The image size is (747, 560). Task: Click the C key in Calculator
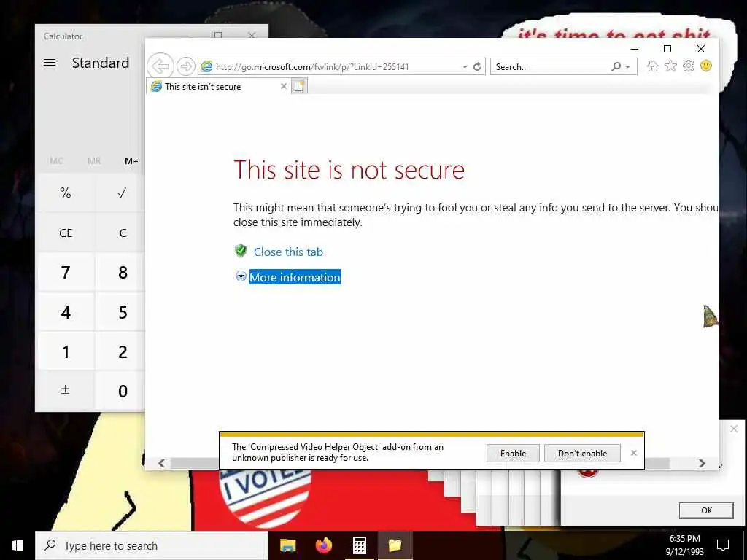[x=122, y=233]
